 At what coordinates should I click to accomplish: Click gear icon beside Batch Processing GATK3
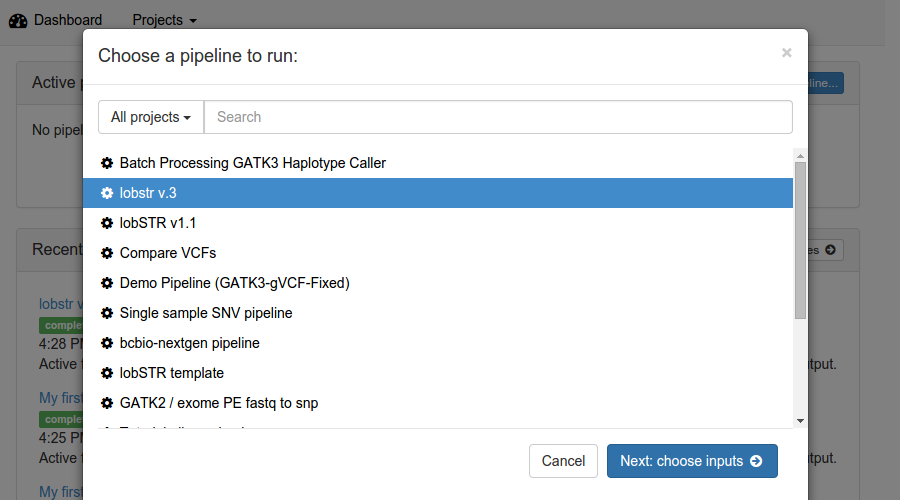click(x=107, y=163)
